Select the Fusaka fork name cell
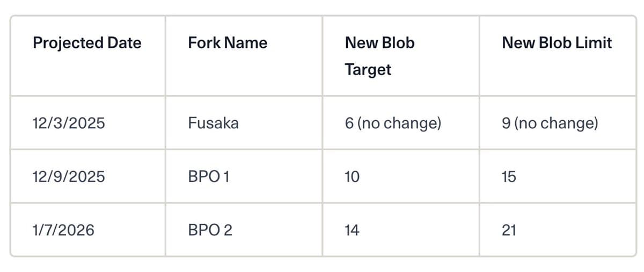 click(213, 123)
